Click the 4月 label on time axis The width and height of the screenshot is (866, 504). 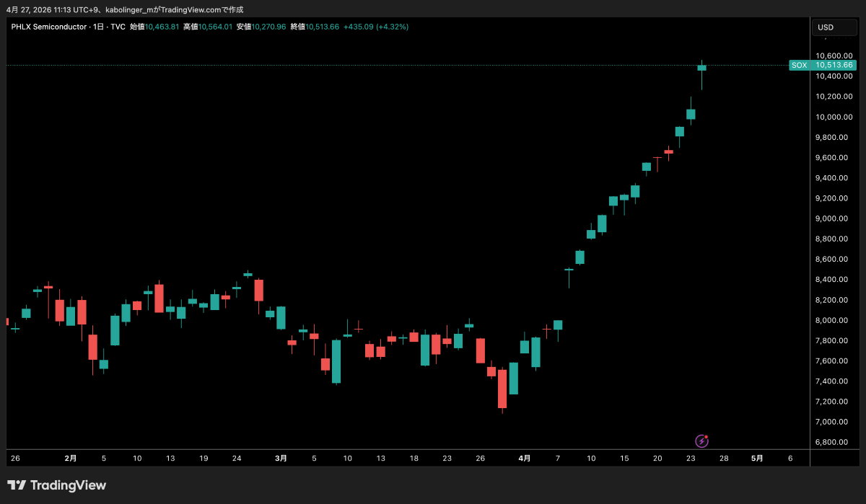pyautogui.click(x=525, y=458)
